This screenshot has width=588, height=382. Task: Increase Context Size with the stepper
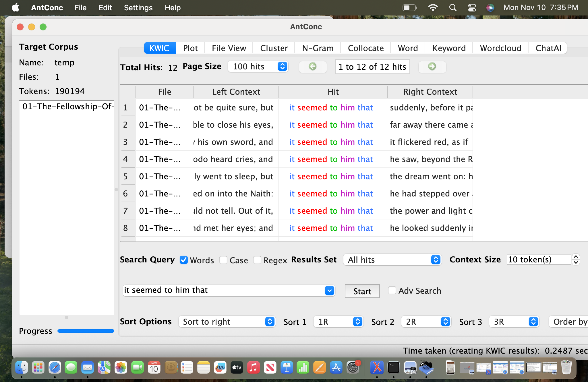click(x=576, y=257)
